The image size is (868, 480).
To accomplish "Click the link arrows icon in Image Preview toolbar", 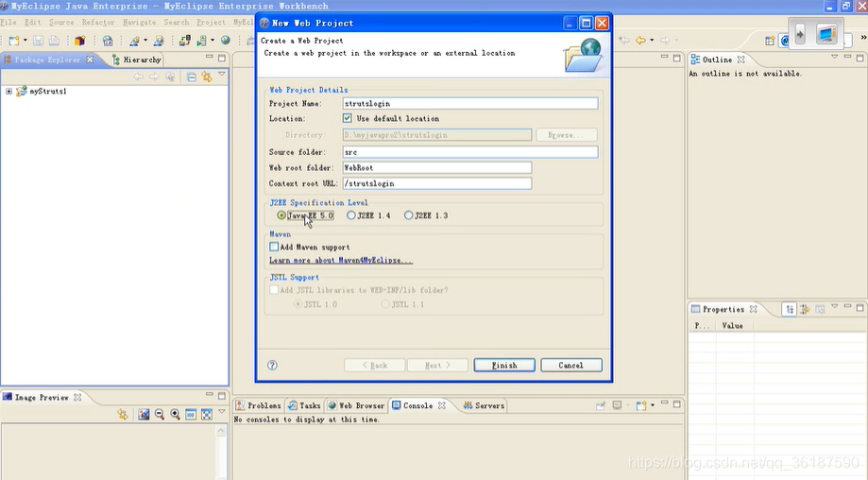I will point(123,414).
